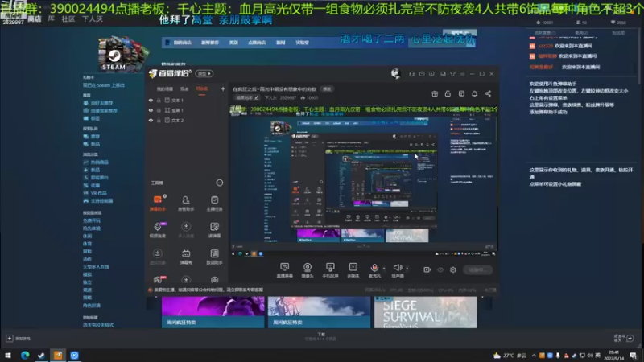Toggle the lock for 全屏 1 source
This screenshot has width=644, height=362.
tap(159, 110)
